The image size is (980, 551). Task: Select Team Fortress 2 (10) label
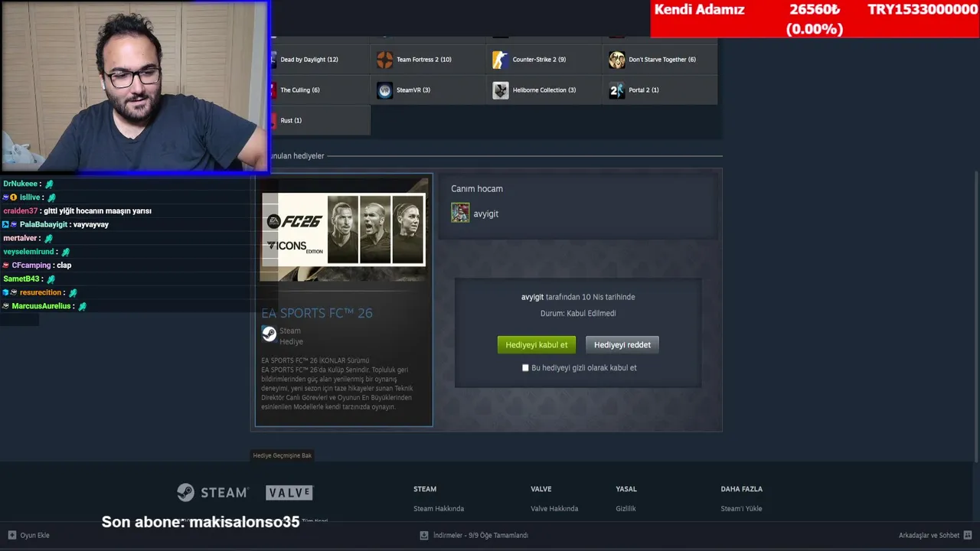[424, 60]
